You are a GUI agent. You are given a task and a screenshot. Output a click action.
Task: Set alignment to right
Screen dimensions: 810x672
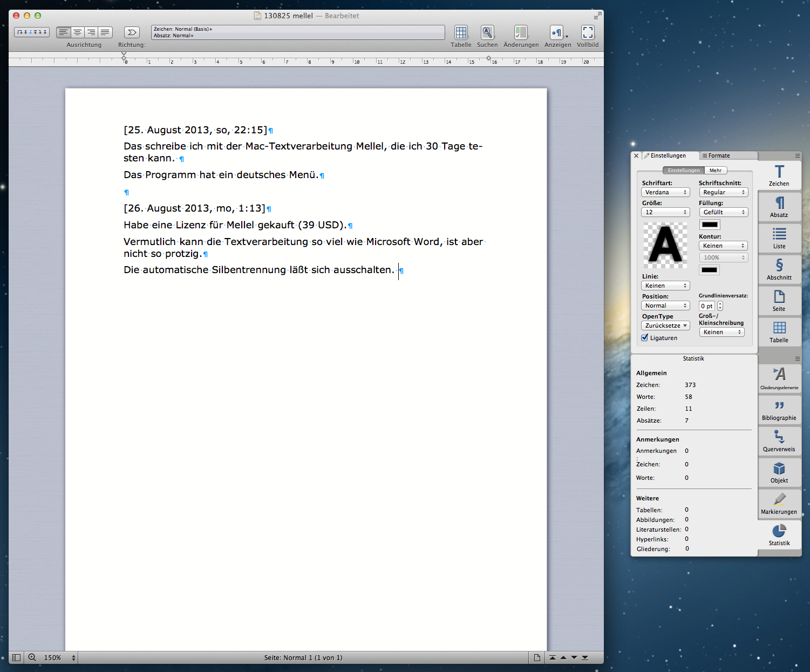[x=91, y=32]
